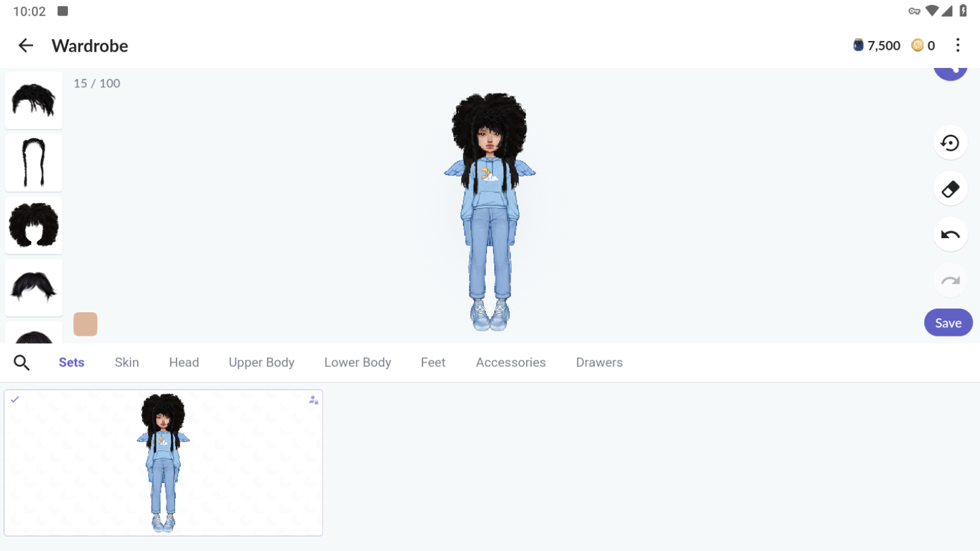
Task: Open the Head tab
Action: [x=184, y=363]
